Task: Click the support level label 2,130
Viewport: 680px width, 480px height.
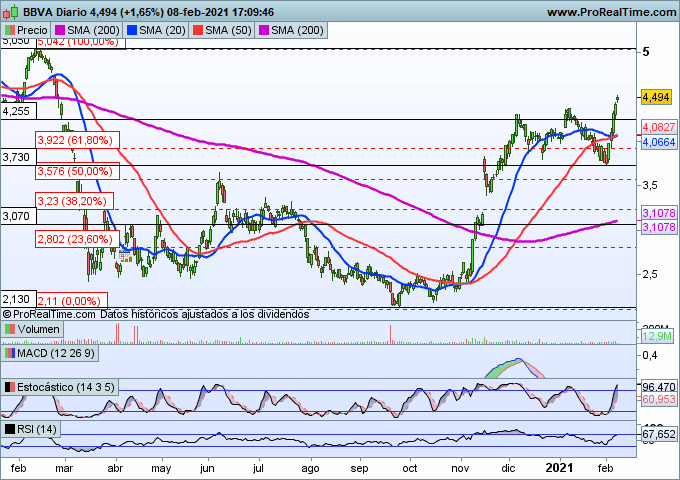Action: coord(19,299)
